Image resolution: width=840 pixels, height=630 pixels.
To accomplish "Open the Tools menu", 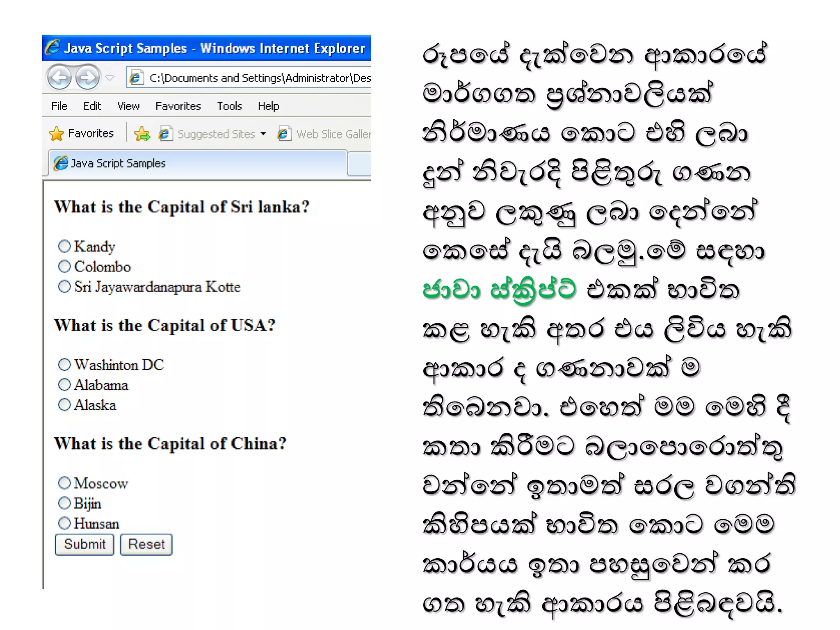I will [229, 106].
